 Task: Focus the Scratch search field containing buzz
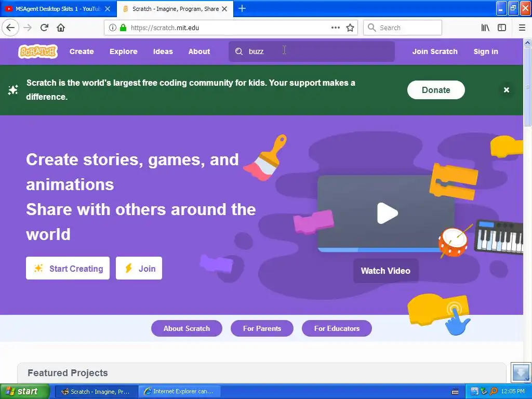coord(312,51)
